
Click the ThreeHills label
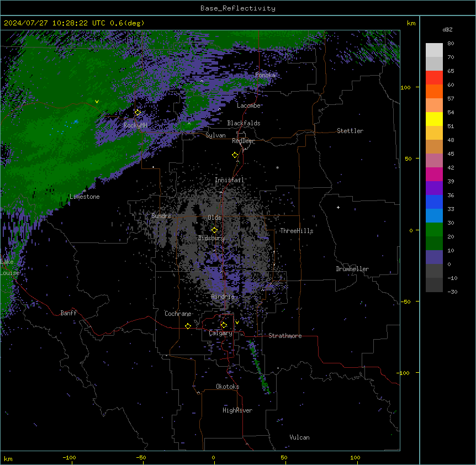(297, 231)
